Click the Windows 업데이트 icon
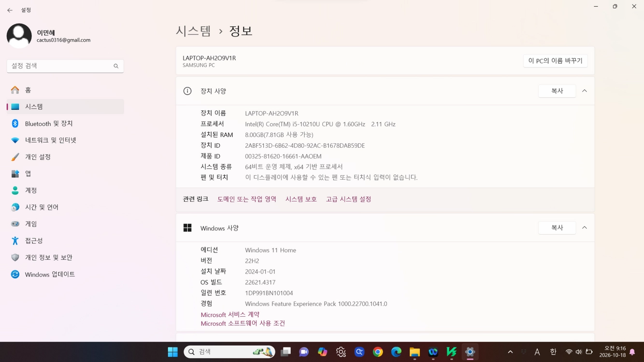Image resolution: width=644 pixels, height=362 pixels. [x=15, y=274]
